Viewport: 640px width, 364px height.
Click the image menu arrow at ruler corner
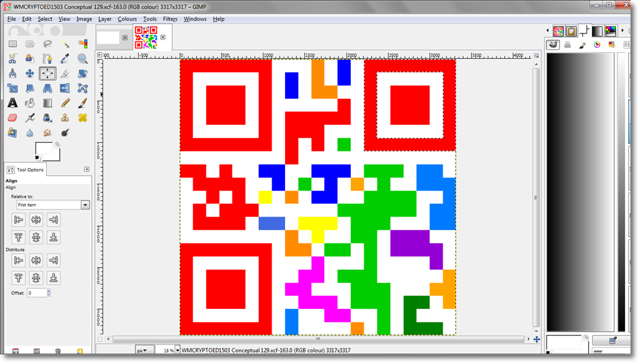click(100, 54)
